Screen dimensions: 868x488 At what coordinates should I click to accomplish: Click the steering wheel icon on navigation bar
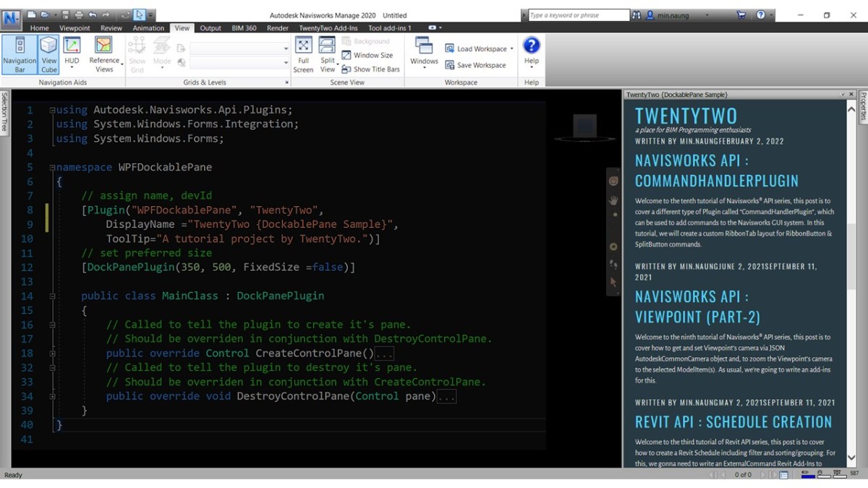(613, 181)
